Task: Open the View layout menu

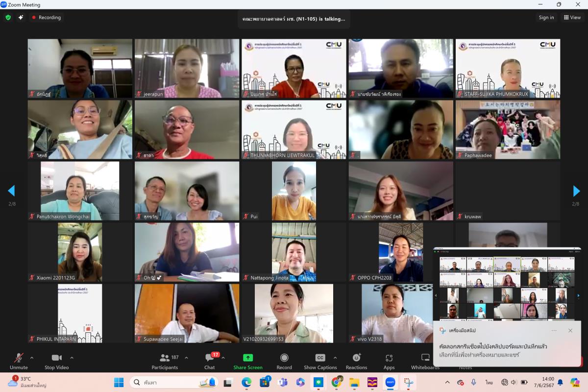Action: tap(572, 18)
